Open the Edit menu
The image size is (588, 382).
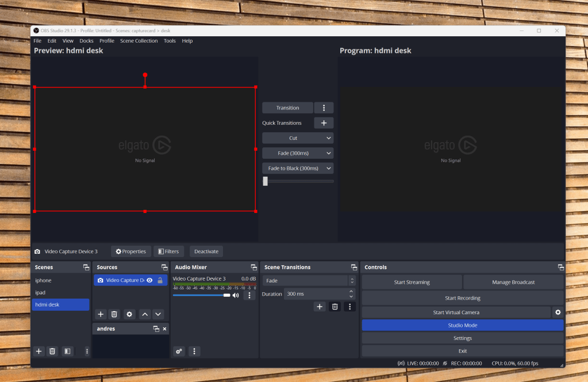coord(52,40)
